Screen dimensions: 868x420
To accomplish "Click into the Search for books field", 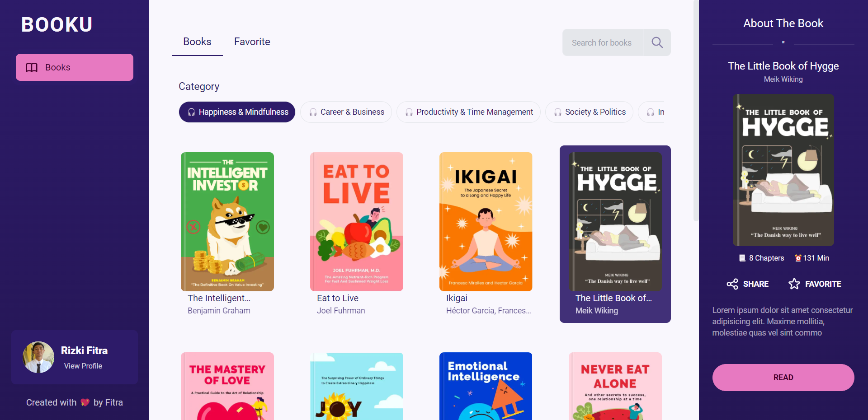I will tap(602, 42).
